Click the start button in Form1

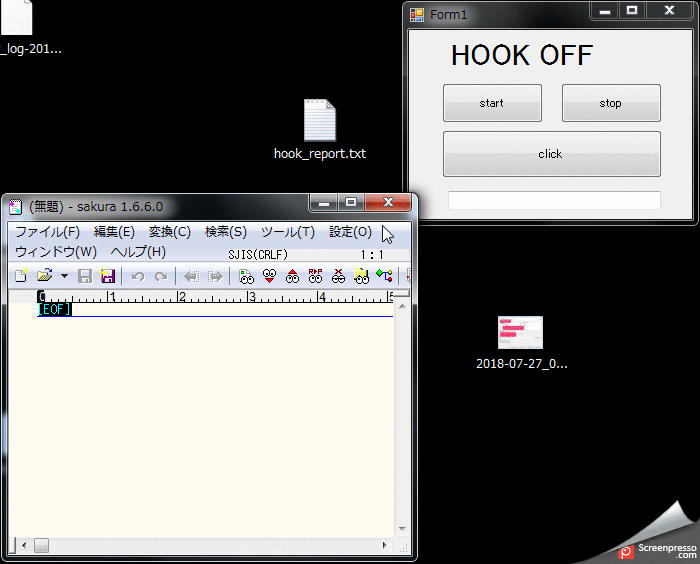point(492,103)
